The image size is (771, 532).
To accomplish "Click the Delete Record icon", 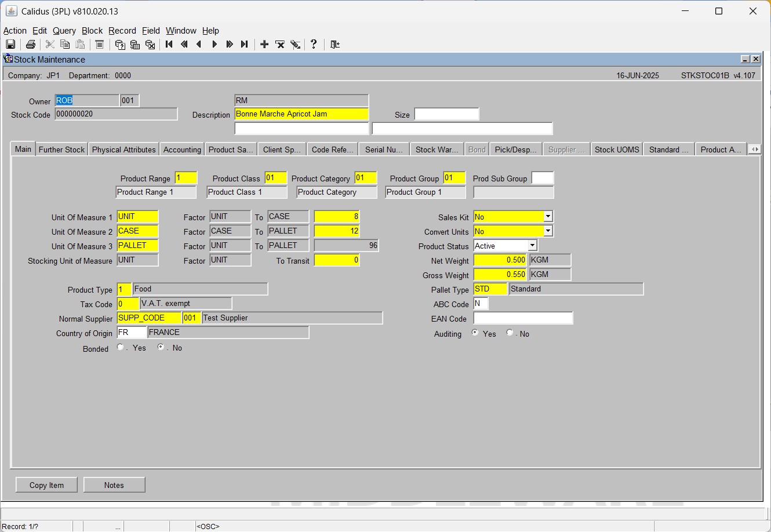I will (x=280, y=44).
